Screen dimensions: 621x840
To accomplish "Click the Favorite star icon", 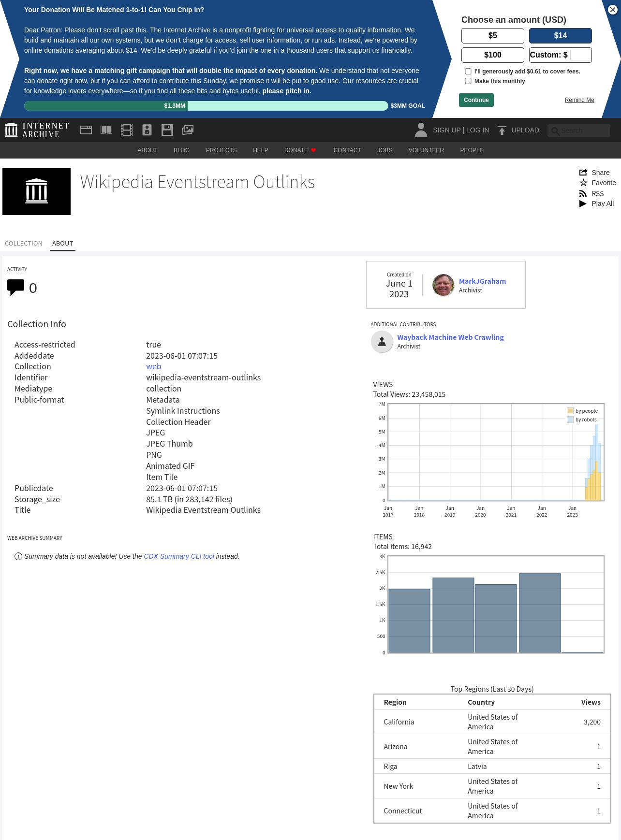I will (x=583, y=183).
